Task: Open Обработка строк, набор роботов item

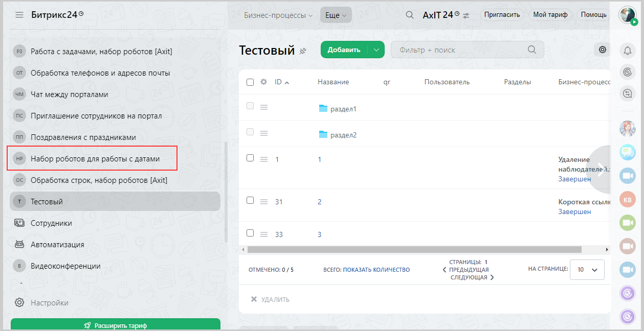Action: click(x=115, y=180)
